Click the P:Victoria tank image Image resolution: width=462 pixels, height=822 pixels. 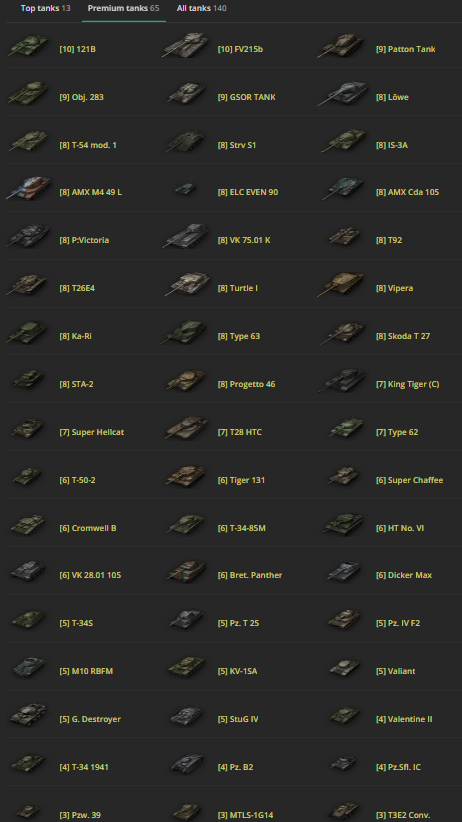28,237
